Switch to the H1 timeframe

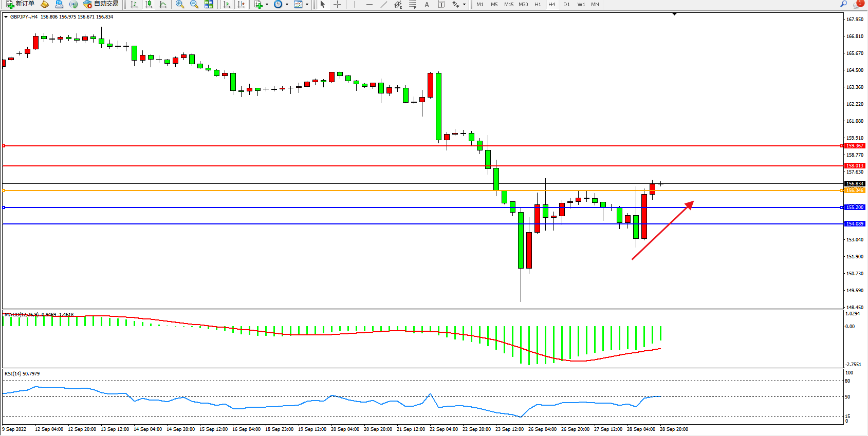click(538, 4)
